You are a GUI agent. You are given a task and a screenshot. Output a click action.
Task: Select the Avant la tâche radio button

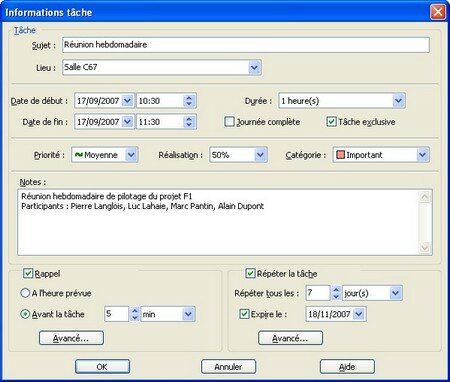pyautogui.click(x=25, y=314)
